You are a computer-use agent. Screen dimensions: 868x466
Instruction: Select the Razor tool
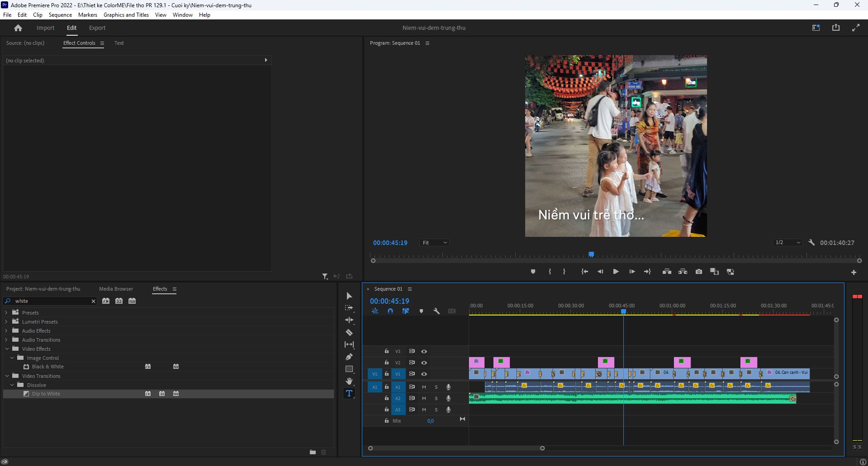(349, 332)
